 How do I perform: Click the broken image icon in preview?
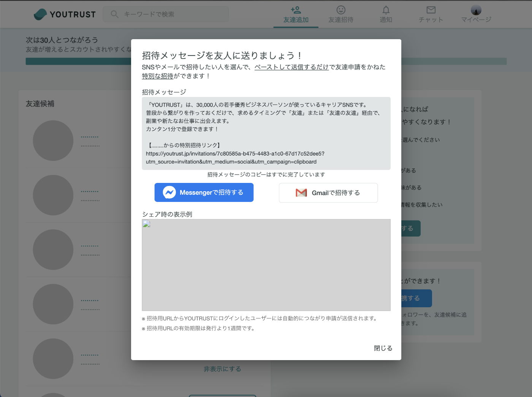point(147,224)
